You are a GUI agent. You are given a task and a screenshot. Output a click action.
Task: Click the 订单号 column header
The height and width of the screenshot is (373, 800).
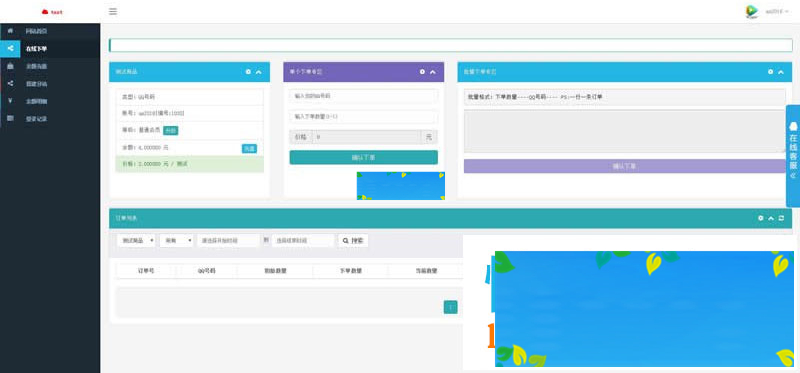145,271
